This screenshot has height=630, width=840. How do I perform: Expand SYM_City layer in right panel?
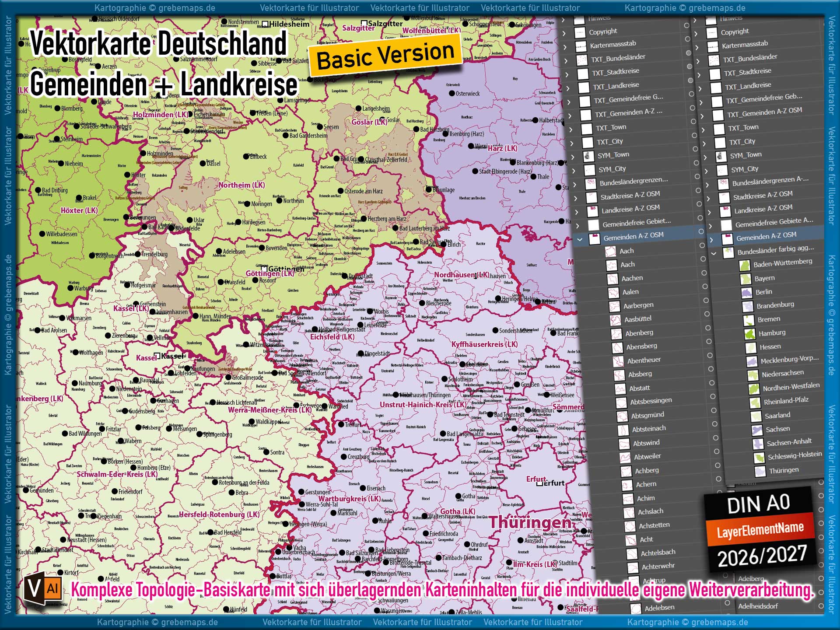click(x=706, y=171)
